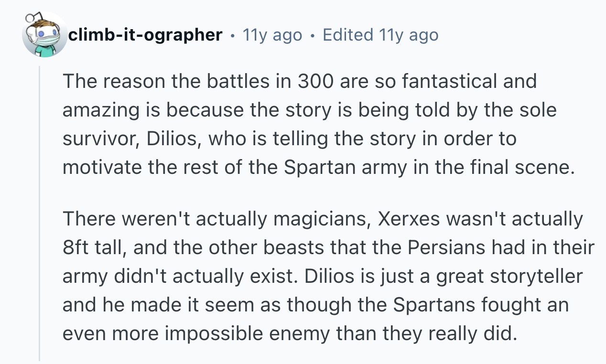Click the second paragraph about magicians
606x364 pixels.
click(x=328, y=276)
